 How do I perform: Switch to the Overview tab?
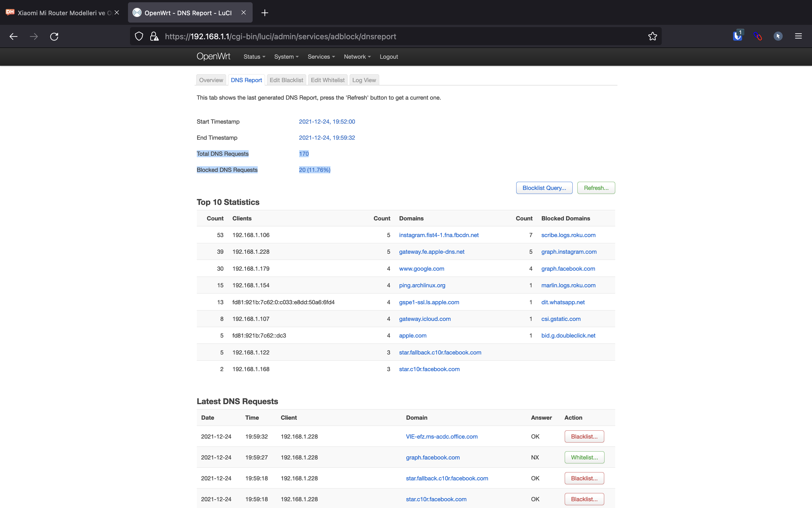(211, 80)
